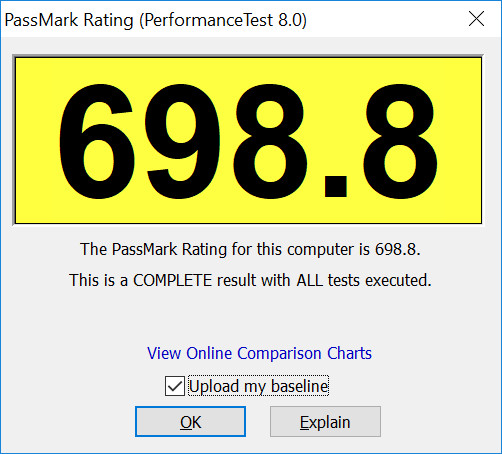Confirm the result with the OK button
This screenshot has width=502, height=454.
point(190,422)
